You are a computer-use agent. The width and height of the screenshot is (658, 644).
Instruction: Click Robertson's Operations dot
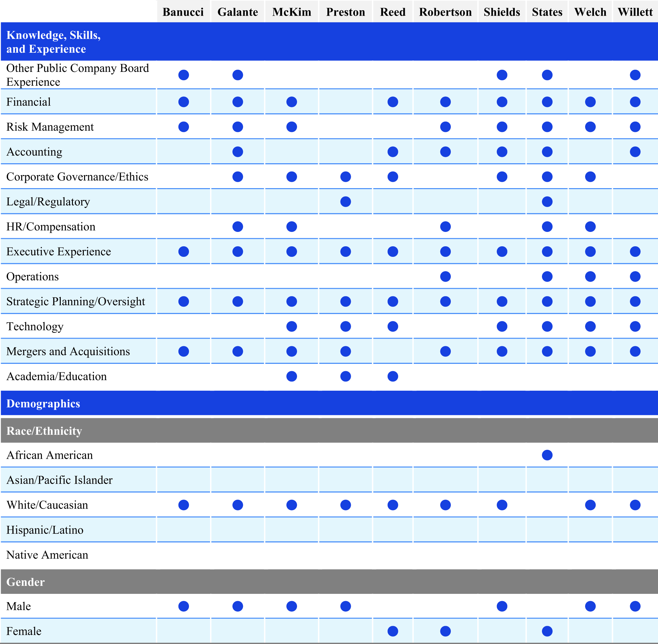(x=445, y=276)
